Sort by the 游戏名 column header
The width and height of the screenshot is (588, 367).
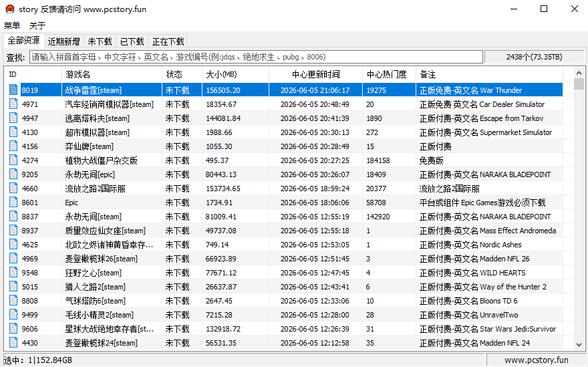pos(112,74)
